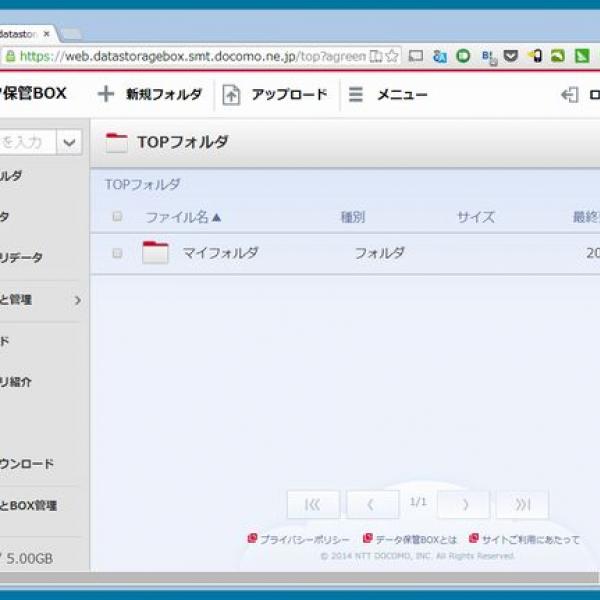Select リデータ item in sidebar

(21, 258)
